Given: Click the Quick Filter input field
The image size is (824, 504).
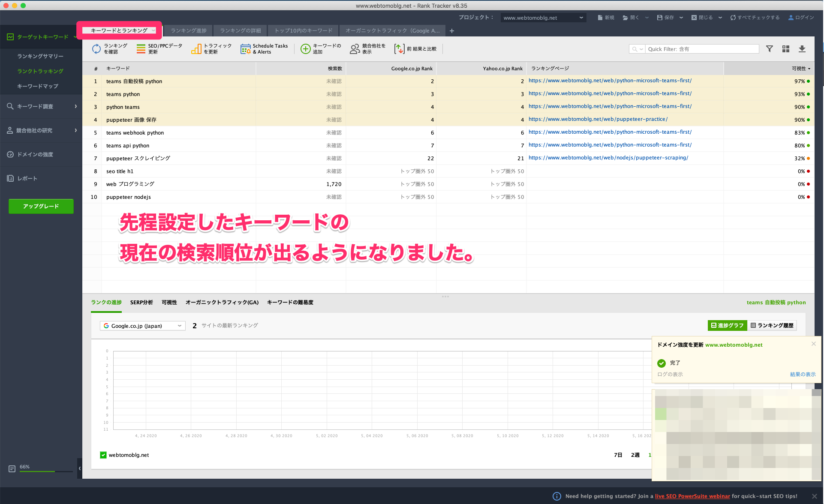Looking at the screenshot, I should pos(702,49).
